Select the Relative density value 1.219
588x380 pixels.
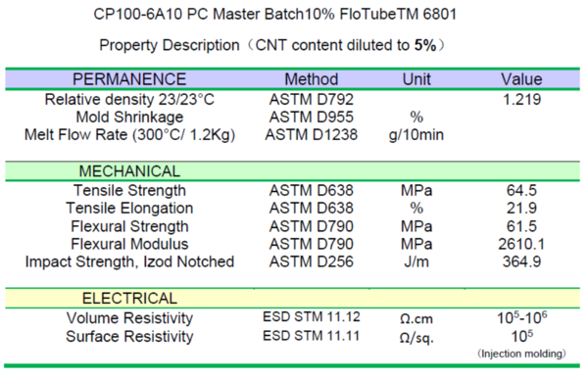[521, 99]
